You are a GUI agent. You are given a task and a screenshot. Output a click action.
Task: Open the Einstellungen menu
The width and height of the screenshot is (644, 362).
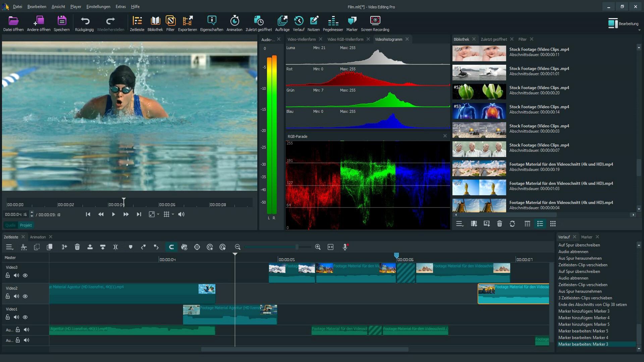click(x=98, y=6)
